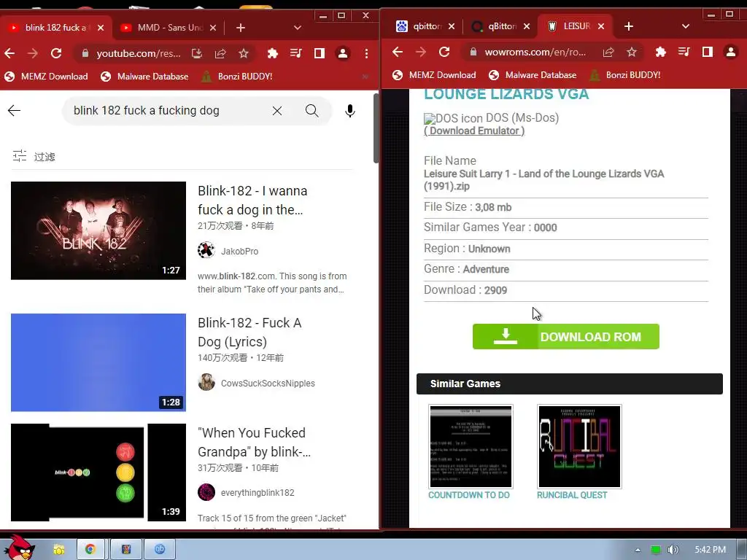
Task: Open the 过滤 filter options
Action: click(x=34, y=156)
